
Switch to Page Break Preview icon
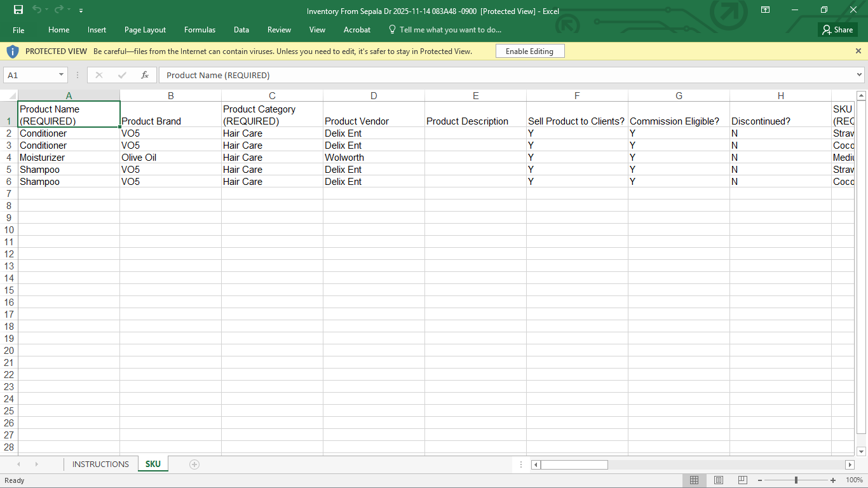click(743, 480)
